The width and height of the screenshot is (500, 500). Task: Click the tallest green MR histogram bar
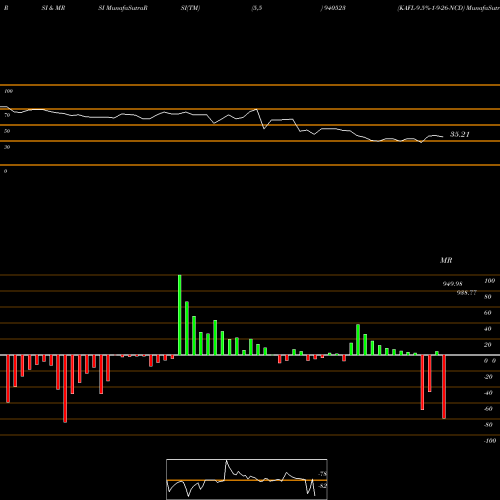pyautogui.click(x=180, y=315)
